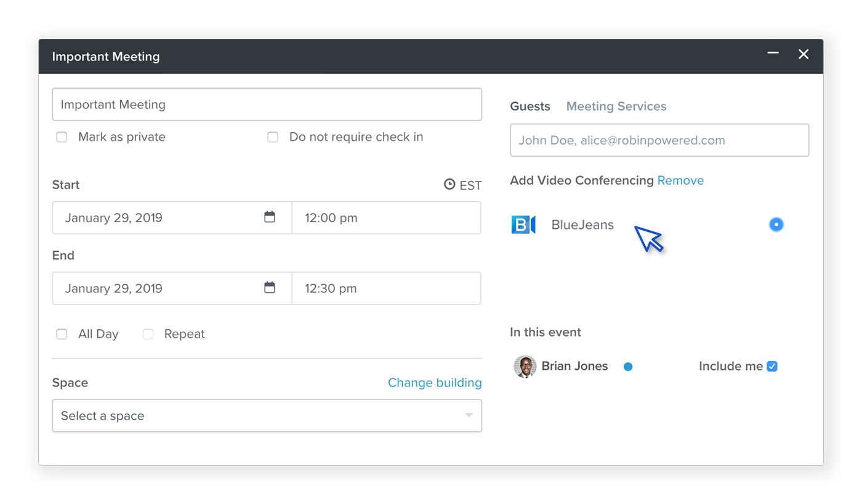Open the end date calendar icon

pyautogui.click(x=270, y=287)
